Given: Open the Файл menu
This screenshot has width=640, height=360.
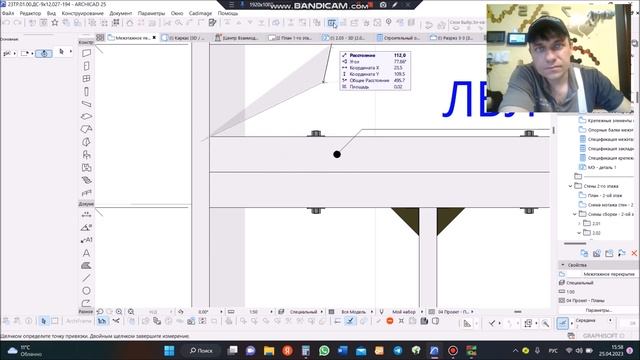Looking at the screenshot, I should [8, 13].
